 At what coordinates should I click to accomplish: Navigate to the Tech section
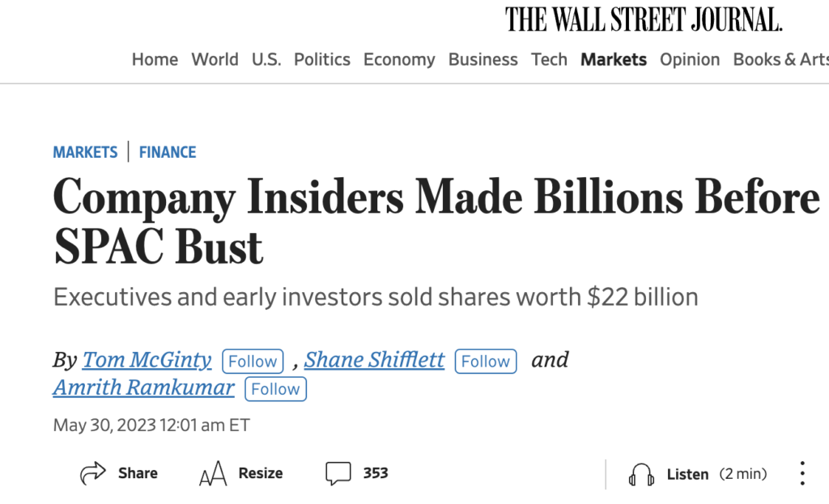(x=549, y=60)
